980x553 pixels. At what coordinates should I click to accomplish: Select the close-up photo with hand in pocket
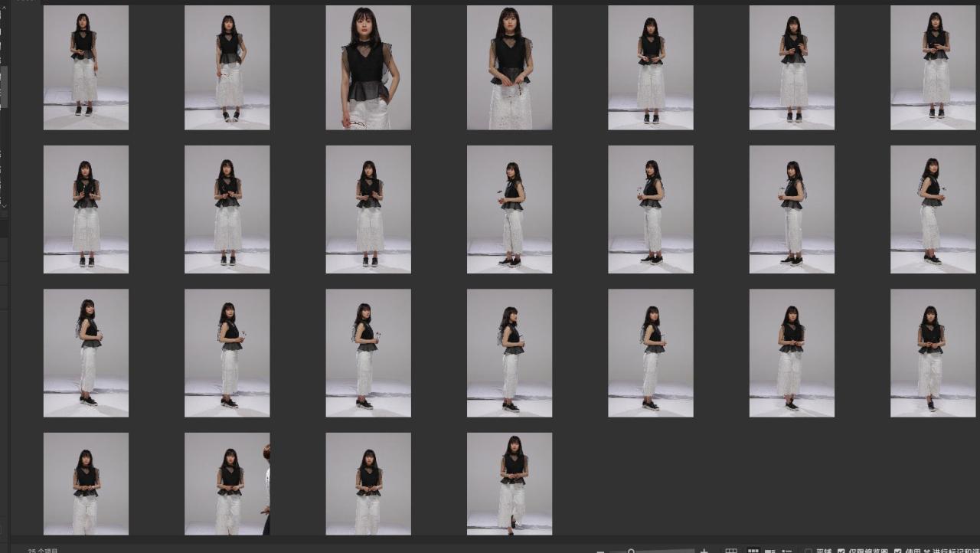point(368,67)
